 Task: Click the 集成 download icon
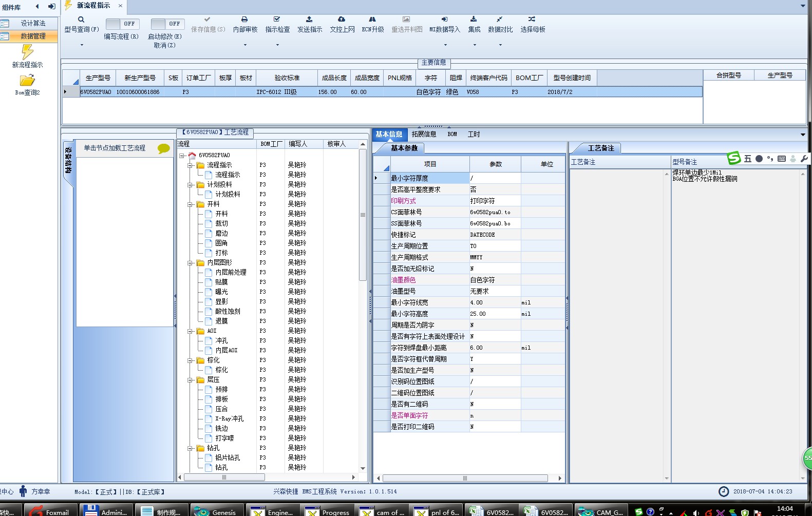coord(474,20)
